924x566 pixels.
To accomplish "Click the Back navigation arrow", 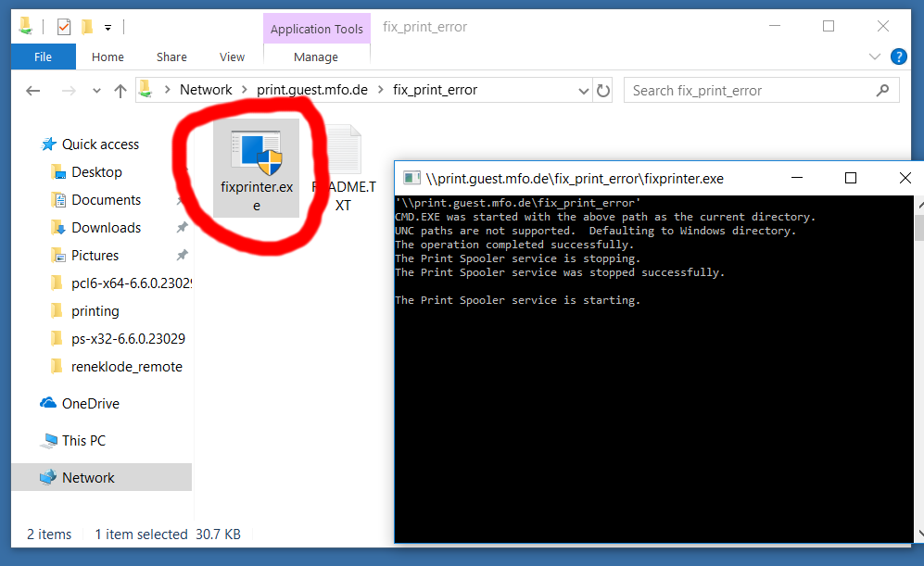I will [x=33, y=91].
